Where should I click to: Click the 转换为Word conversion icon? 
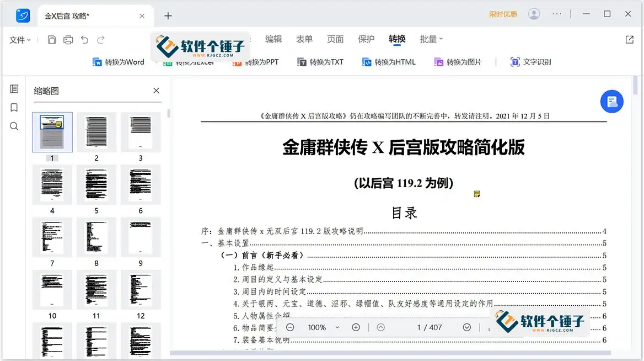pos(98,62)
